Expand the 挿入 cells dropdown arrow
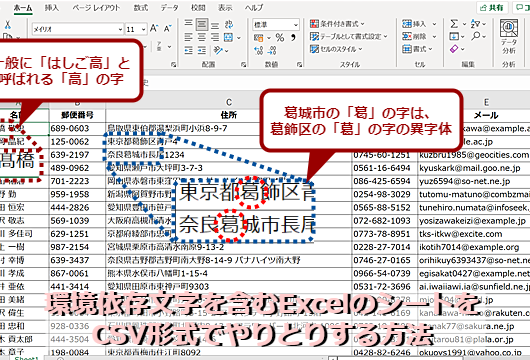The image size is (530, 360). pos(434,24)
